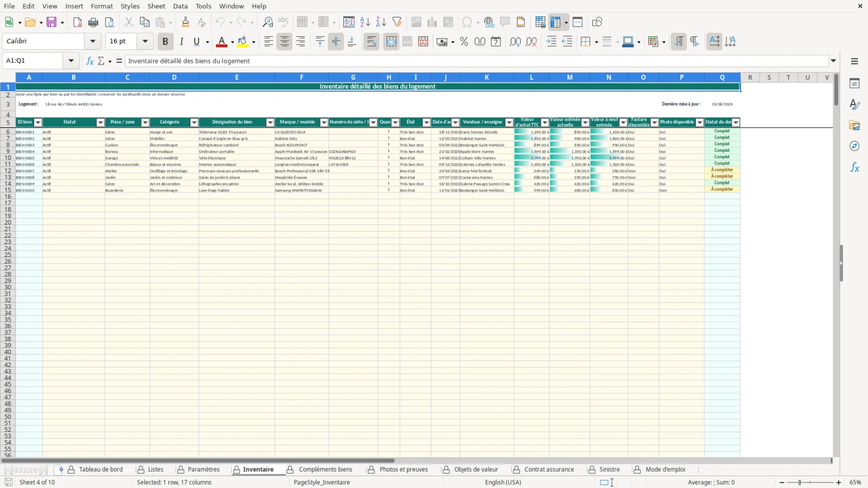
Task: Sort ascending icon in toolbar
Action: tap(365, 22)
